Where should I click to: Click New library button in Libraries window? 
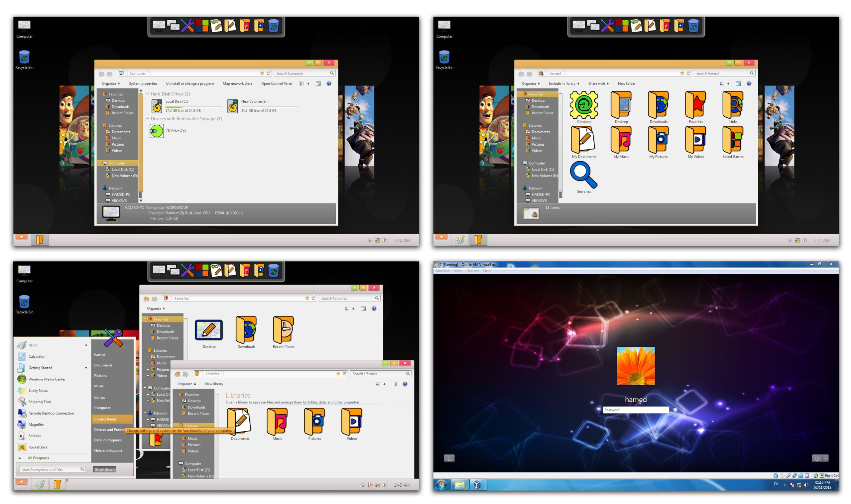(214, 384)
